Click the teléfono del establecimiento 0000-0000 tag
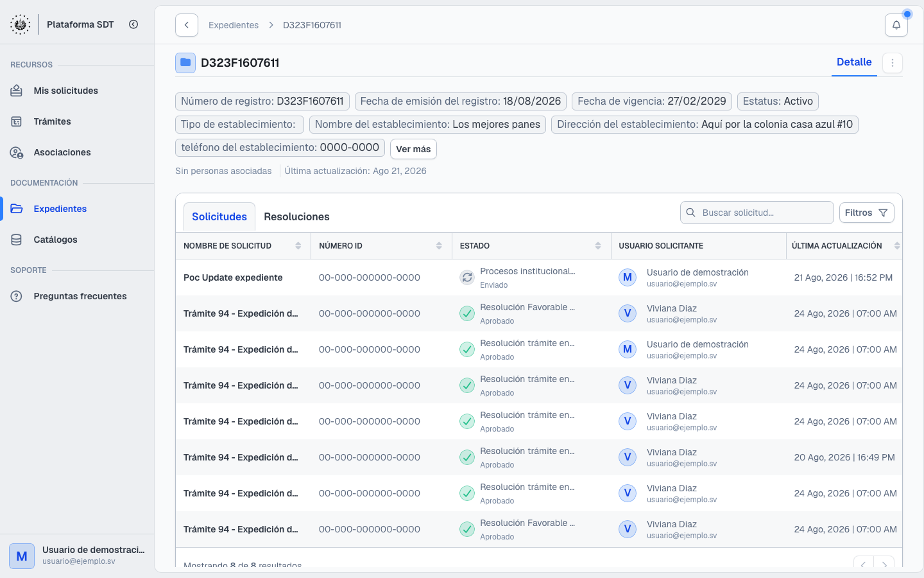 (x=280, y=147)
